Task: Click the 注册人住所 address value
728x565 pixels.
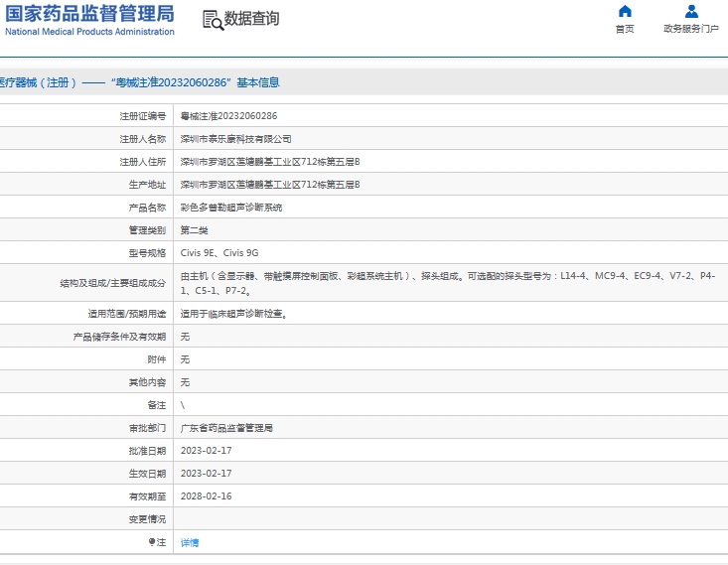Action: coord(270,162)
